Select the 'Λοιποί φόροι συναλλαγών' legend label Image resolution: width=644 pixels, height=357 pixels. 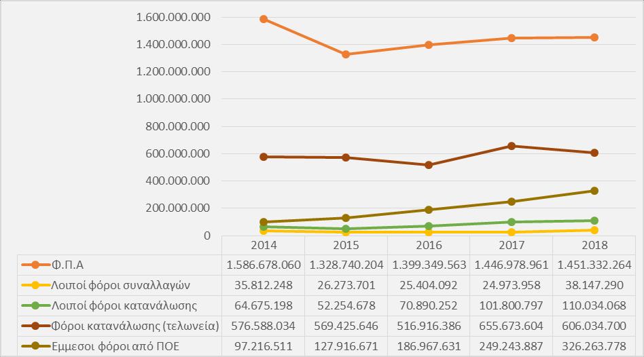coord(120,285)
